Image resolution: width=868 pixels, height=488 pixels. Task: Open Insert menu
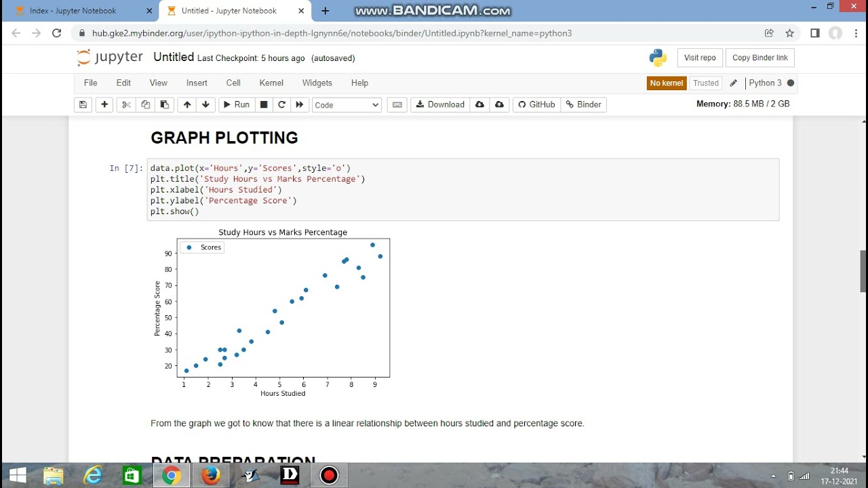(x=197, y=83)
